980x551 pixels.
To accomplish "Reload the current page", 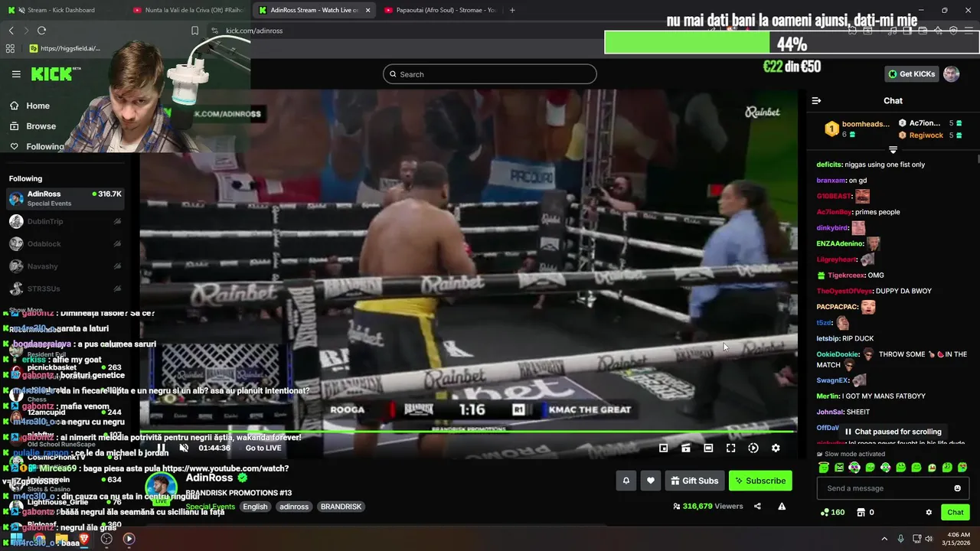I will (x=41, y=31).
